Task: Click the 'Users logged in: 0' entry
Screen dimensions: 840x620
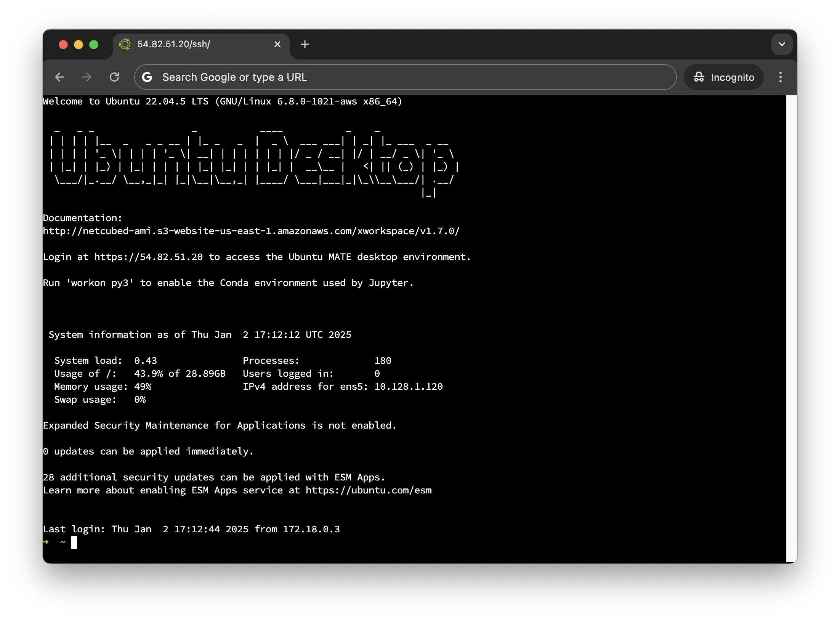Action: (311, 374)
